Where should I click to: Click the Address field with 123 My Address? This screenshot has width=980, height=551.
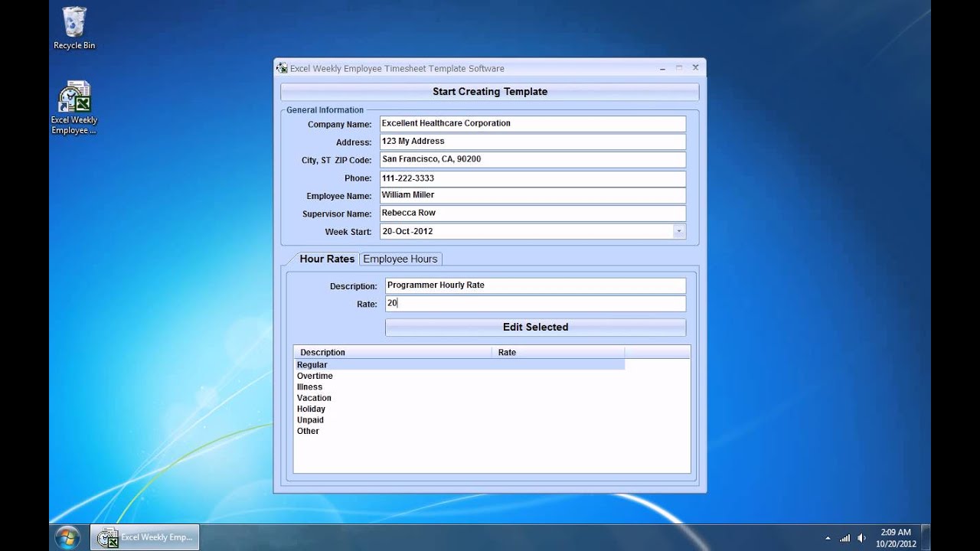pyautogui.click(x=533, y=142)
